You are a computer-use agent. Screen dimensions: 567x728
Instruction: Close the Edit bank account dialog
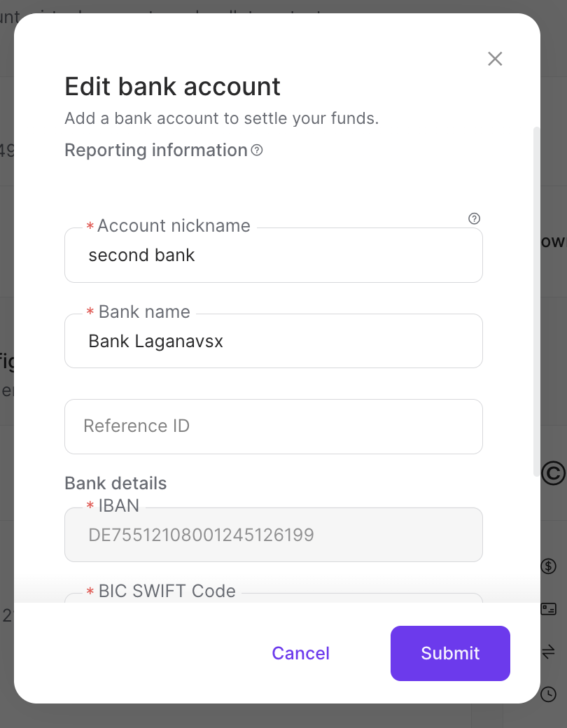[495, 59]
